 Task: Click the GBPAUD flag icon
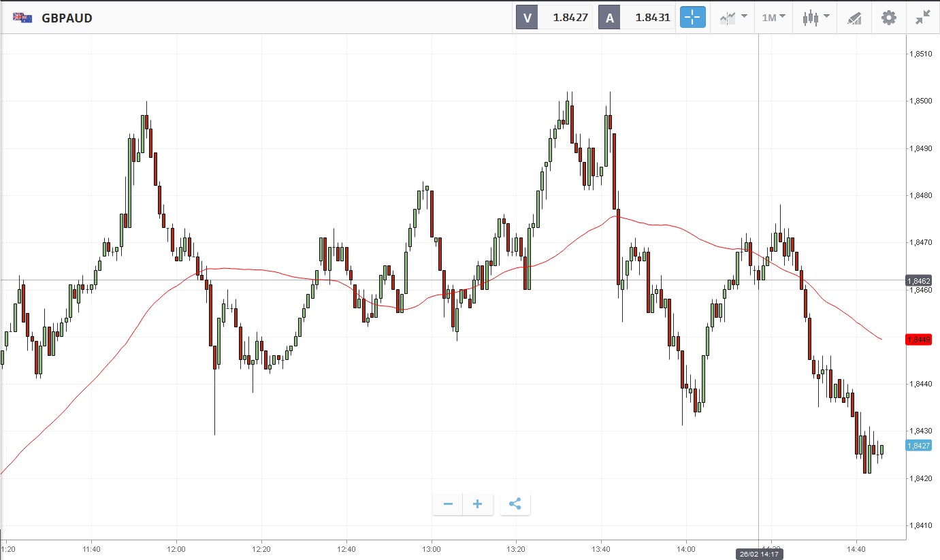[x=22, y=18]
